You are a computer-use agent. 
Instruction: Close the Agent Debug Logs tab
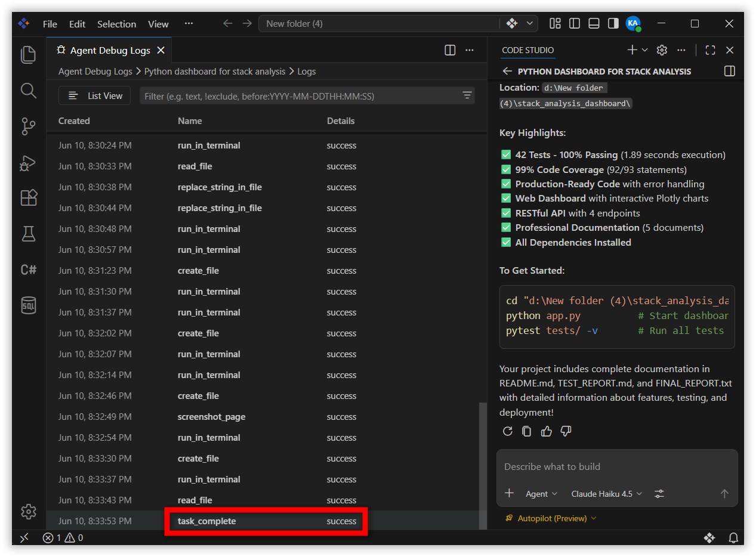(x=161, y=50)
